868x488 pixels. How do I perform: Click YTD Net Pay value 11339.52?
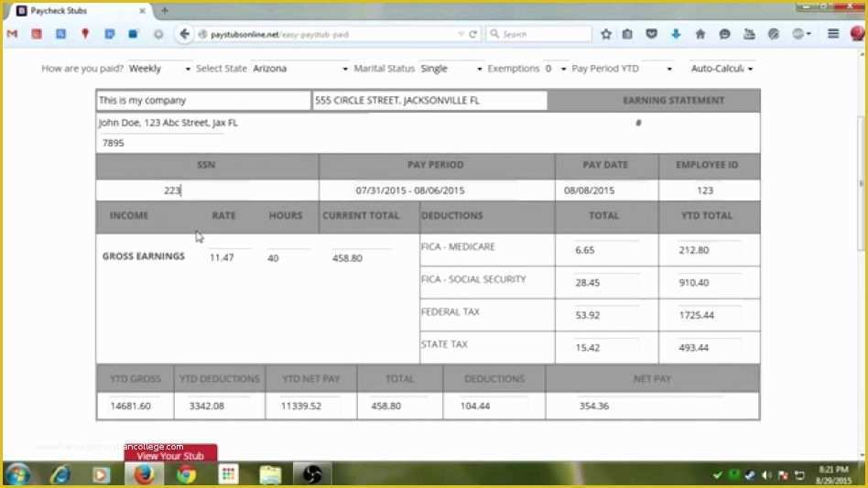click(310, 407)
